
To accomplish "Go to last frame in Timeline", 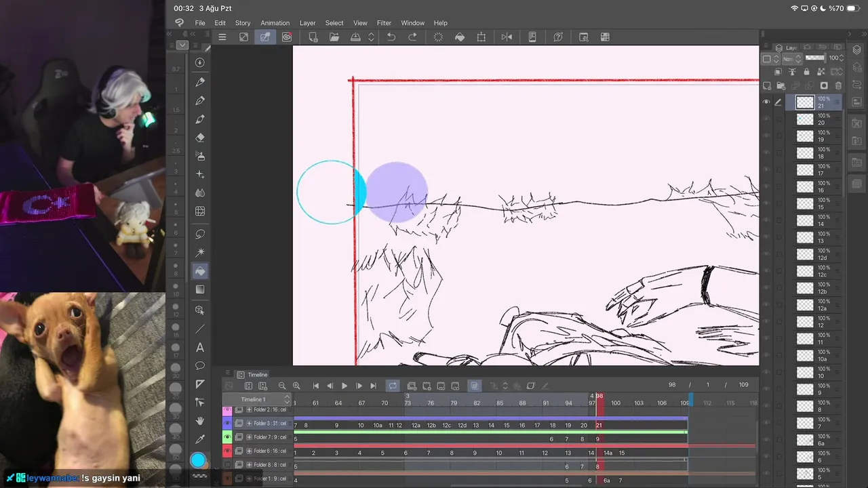I will coord(373,386).
